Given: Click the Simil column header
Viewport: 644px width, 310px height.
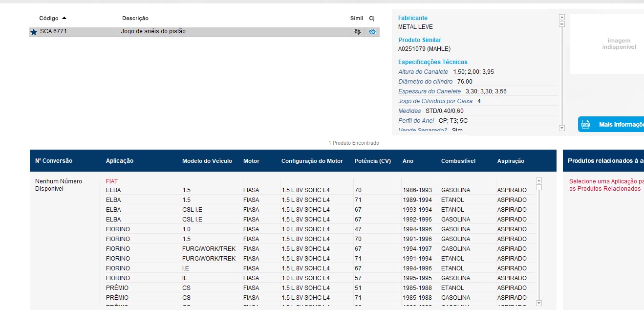Looking at the screenshot, I should 357,18.
